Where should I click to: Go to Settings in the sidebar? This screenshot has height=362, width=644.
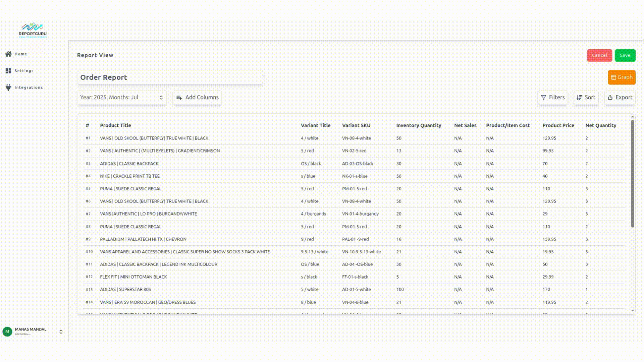coord(24,71)
